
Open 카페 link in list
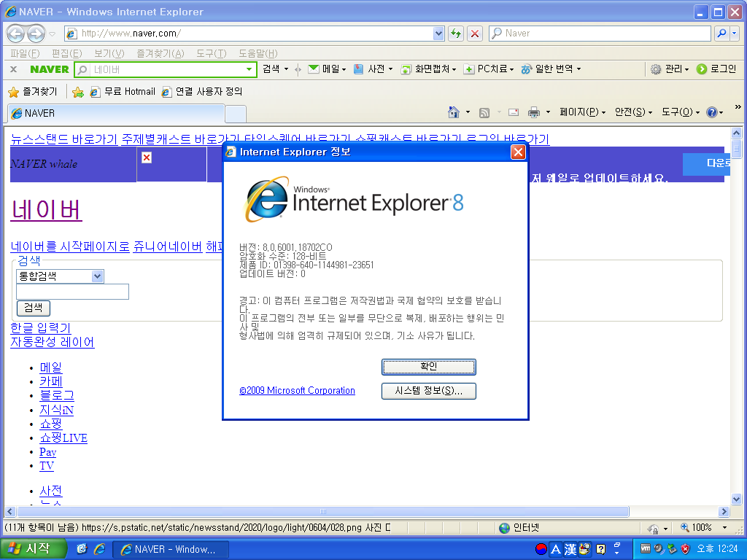click(x=51, y=381)
